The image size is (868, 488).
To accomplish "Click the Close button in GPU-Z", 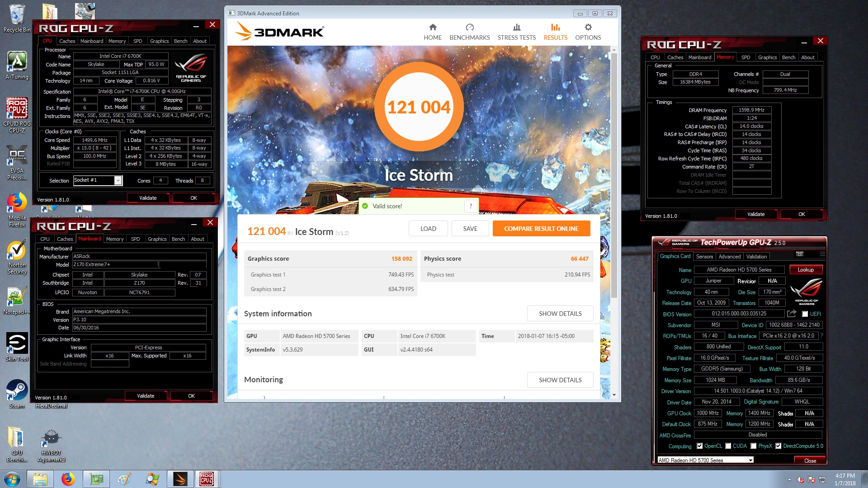I will coord(810,460).
